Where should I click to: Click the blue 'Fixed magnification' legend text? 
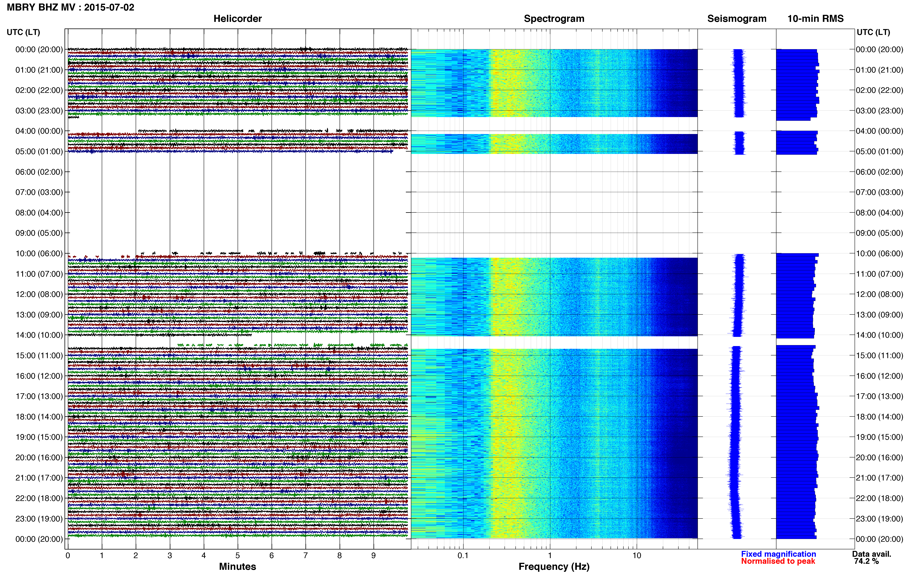(x=778, y=554)
